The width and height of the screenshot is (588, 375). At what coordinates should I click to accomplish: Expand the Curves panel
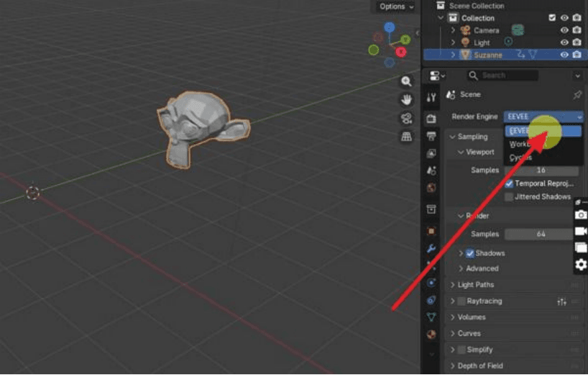click(x=453, y=334)
